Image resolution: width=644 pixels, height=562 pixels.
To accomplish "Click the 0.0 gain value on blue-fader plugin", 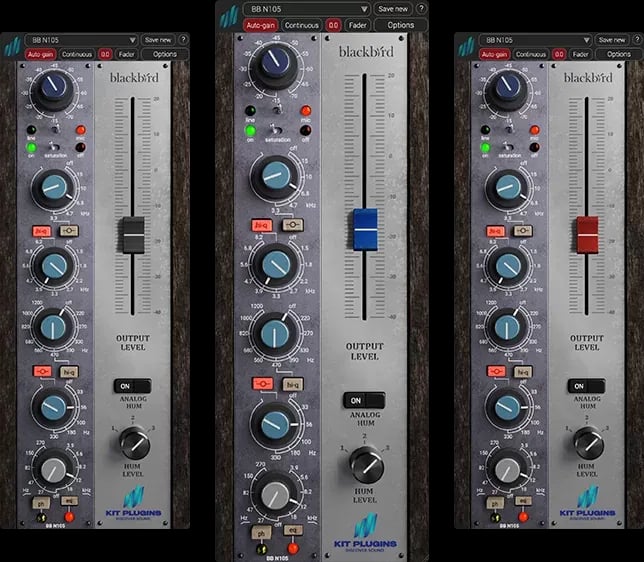I will [334, 25].
